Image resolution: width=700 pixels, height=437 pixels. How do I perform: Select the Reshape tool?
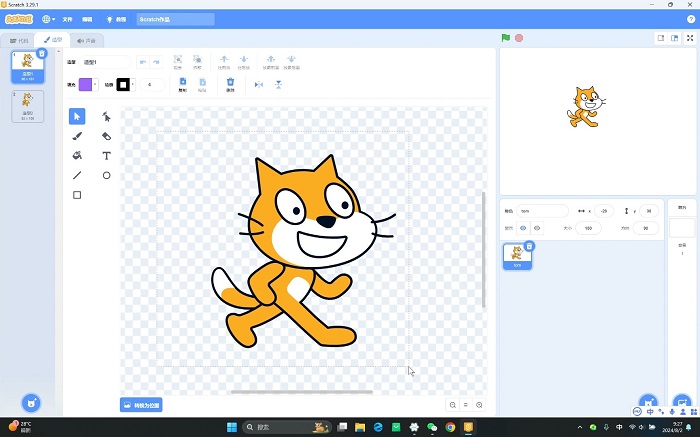[106, 117]
